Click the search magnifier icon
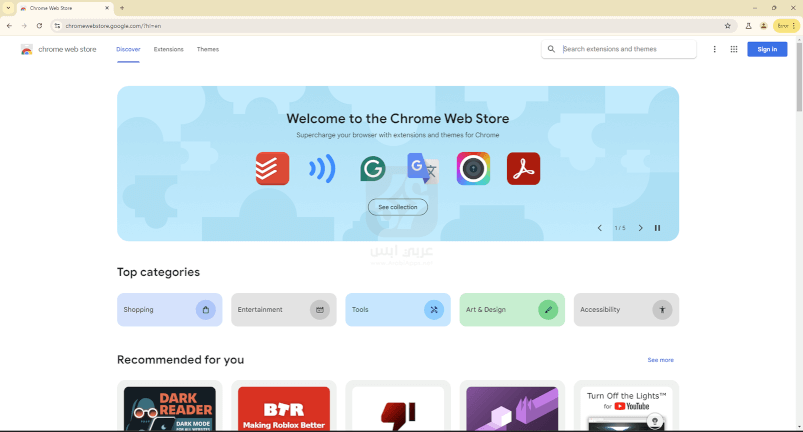The height and width of the screenshot is (432, 803). (x=551, y=49)
